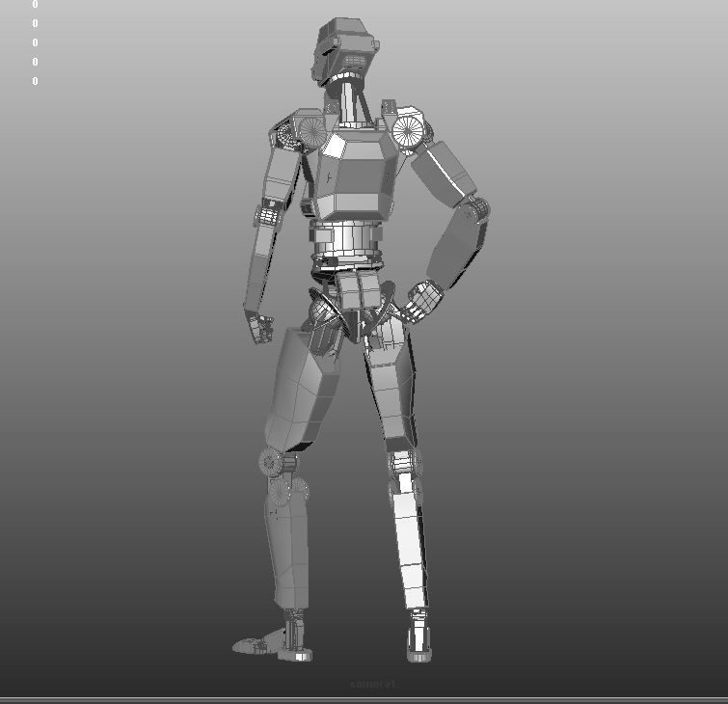Select the bright white shoulder fan disc
This screenshot has width=728, height=704.
(x=408, y=130)
